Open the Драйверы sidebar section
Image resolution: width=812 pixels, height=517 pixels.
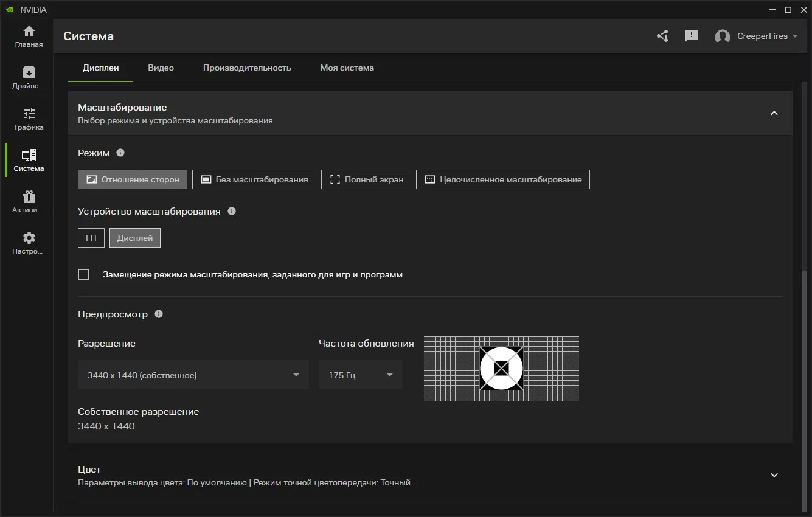pos(29,78)
